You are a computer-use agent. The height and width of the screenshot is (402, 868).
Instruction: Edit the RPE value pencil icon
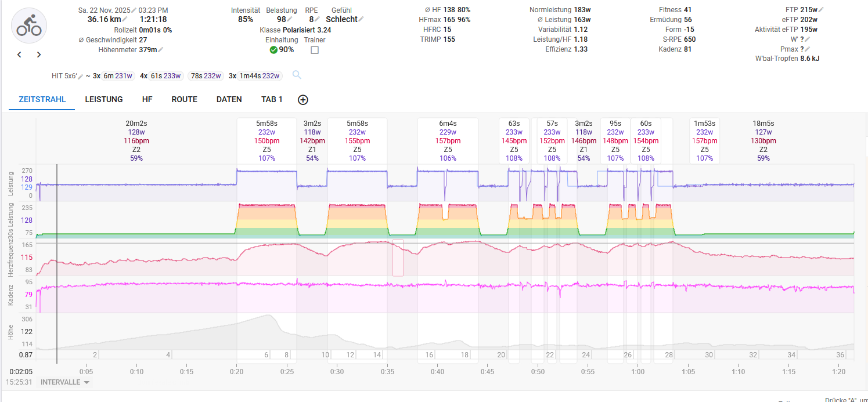[x=317, y=20]
